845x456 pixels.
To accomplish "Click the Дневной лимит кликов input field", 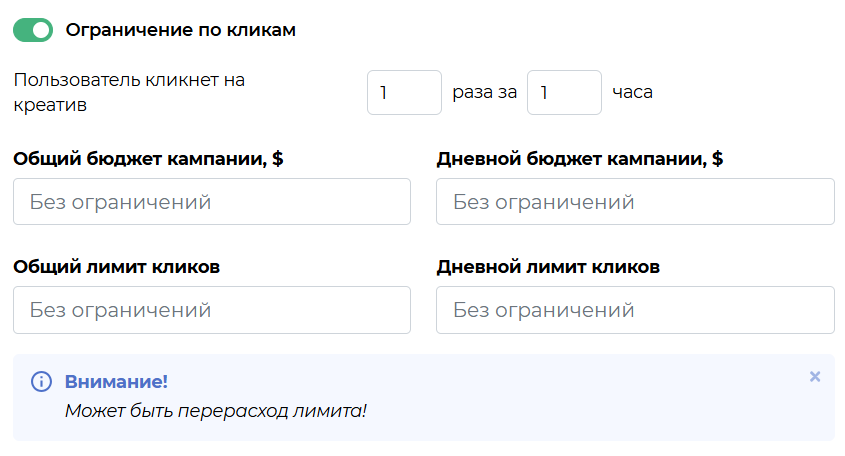I will click(635, 310).
